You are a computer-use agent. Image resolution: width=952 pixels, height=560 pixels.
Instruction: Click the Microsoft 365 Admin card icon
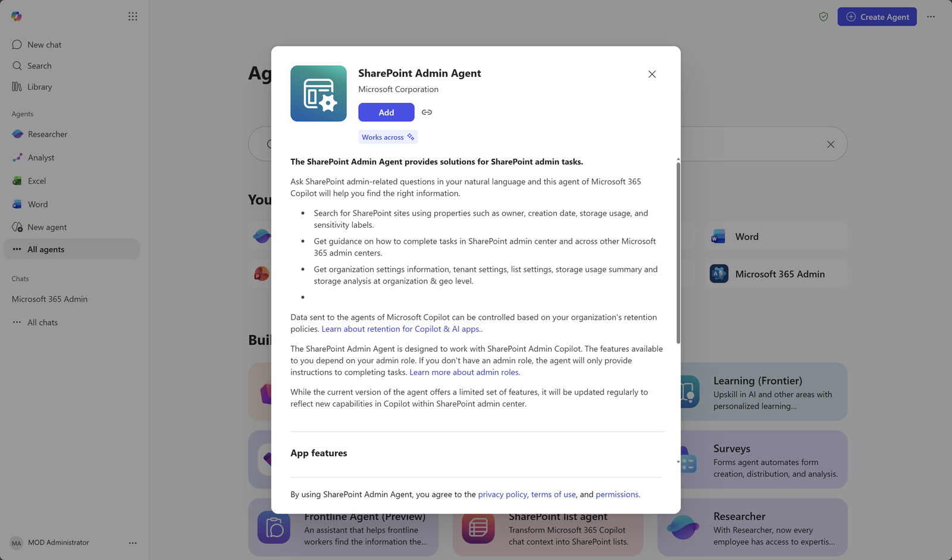pos(719,274)
